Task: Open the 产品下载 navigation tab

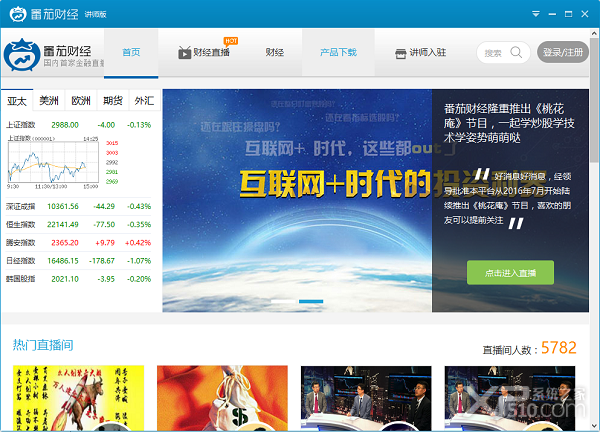Action: pos(338,52)
